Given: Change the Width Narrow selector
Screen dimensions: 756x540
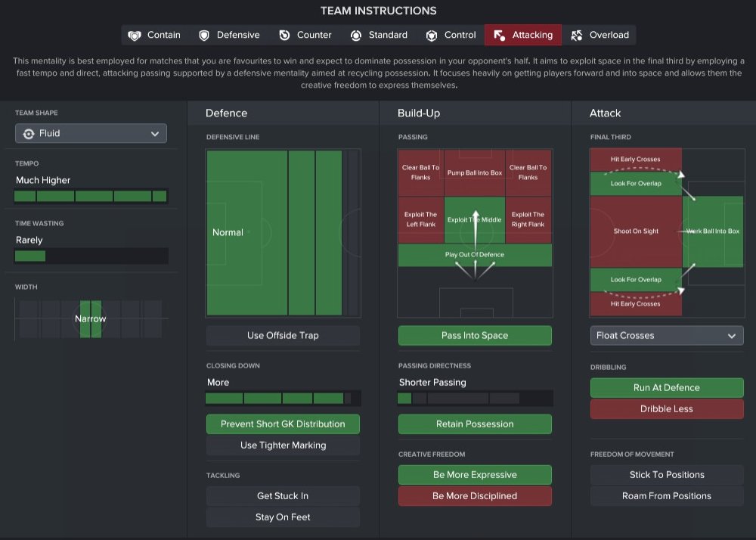Looking at the screenshot, I should [91, 318].
